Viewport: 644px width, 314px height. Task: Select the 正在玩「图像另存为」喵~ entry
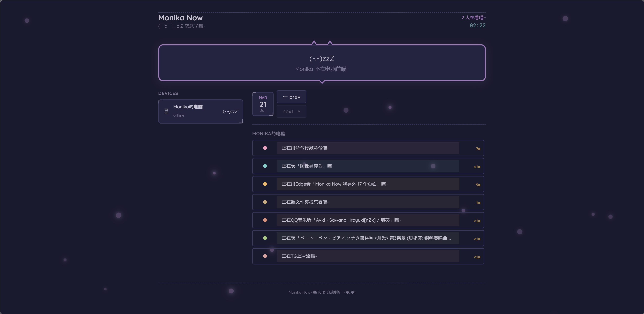coord(368,166)
